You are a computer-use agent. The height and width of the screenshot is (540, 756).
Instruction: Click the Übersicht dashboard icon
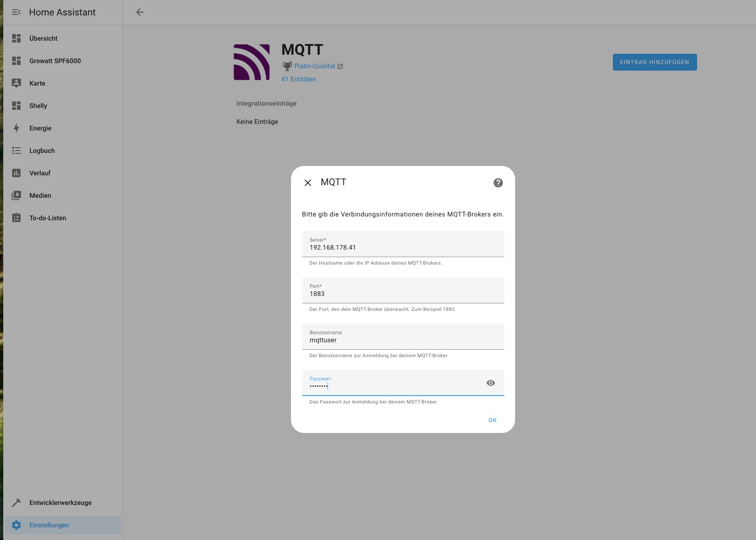[x=16, y=38]
